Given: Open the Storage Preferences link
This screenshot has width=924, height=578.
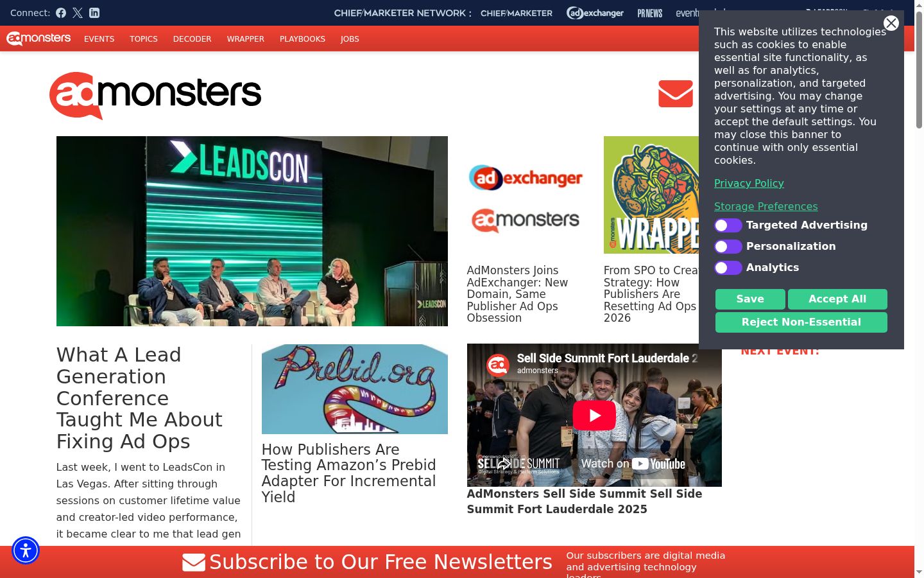Looking at the screenshot, I should coord(766,206).
